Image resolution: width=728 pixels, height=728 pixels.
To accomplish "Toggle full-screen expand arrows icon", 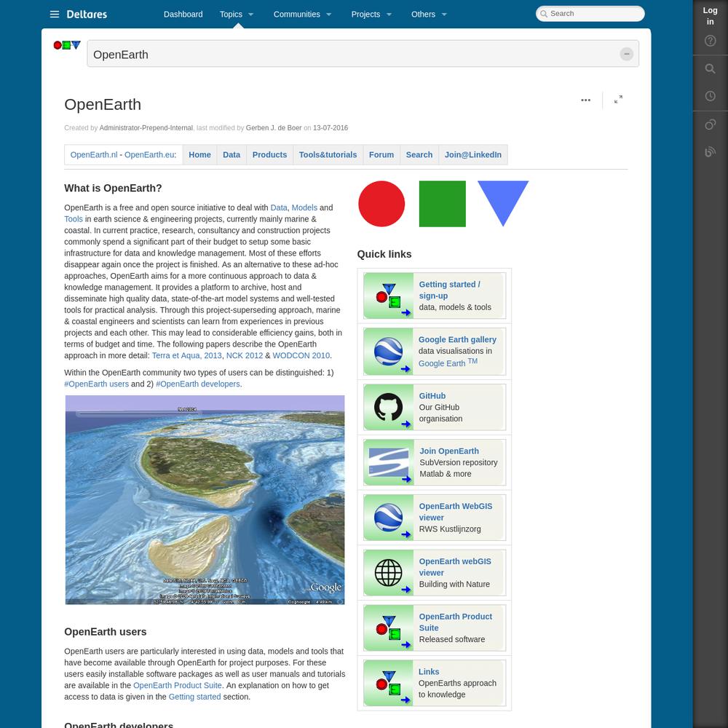I will point(618,99).
